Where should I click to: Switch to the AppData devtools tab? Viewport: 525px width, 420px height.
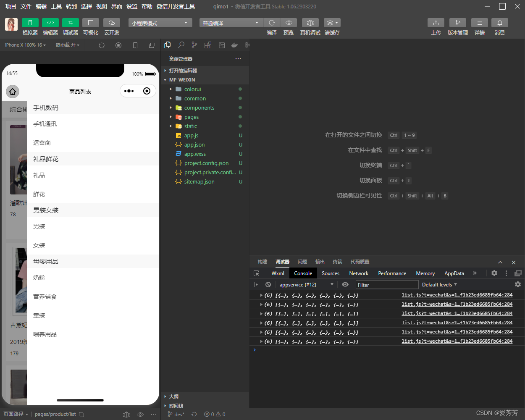(x=454, y=273)
